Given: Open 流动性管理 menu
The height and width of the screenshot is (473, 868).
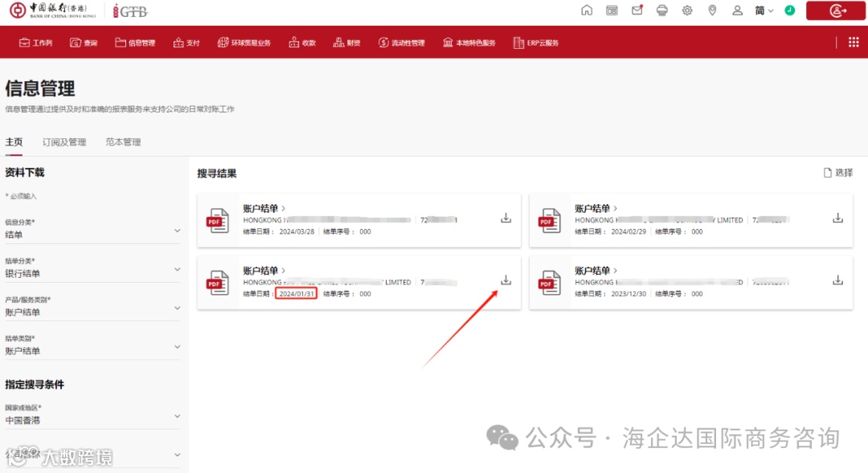Looking at the screenshot, I should coord(401,43).
